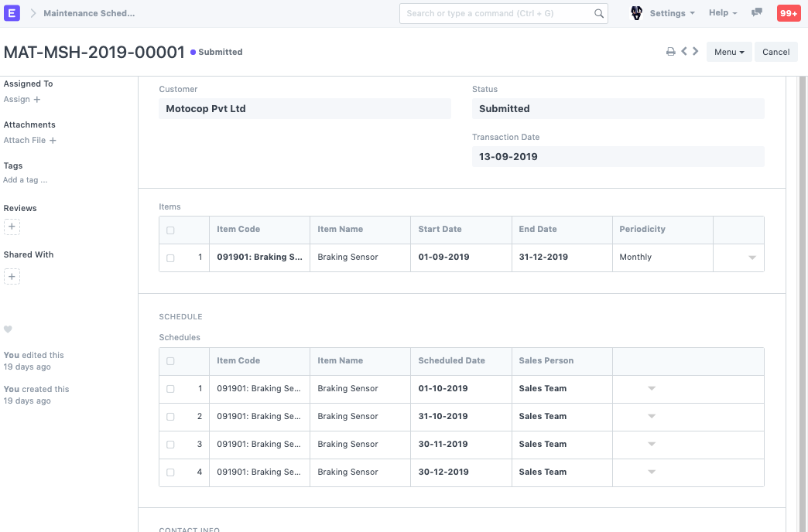Screen dimensions: 808x532
Task: Add a review with plus icon
Action: tap(12, 227)
